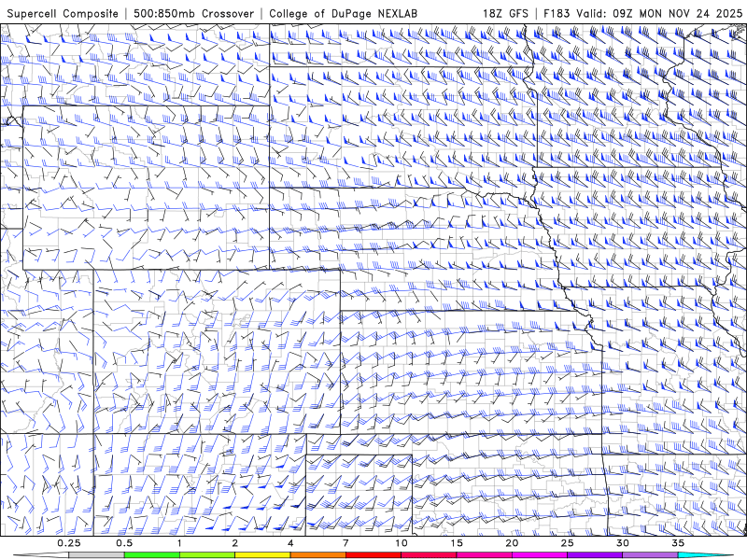Click the legend value 15
Image resolution: width=747 pixels, height=560 pixels.
(x=457, y=543)
